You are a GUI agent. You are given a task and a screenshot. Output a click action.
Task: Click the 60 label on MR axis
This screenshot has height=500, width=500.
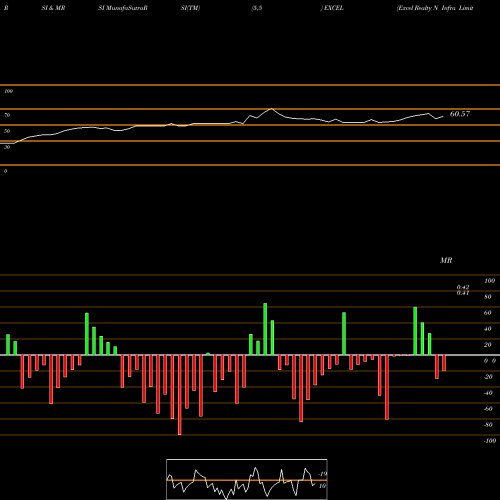point(488,313)
